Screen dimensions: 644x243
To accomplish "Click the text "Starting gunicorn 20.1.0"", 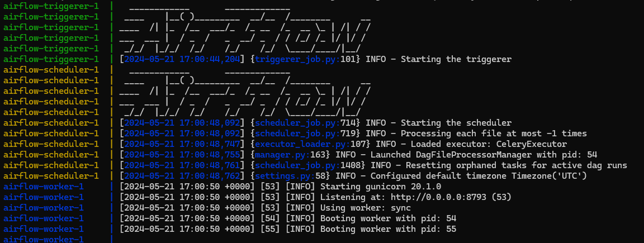I will [x=381, y=187].
